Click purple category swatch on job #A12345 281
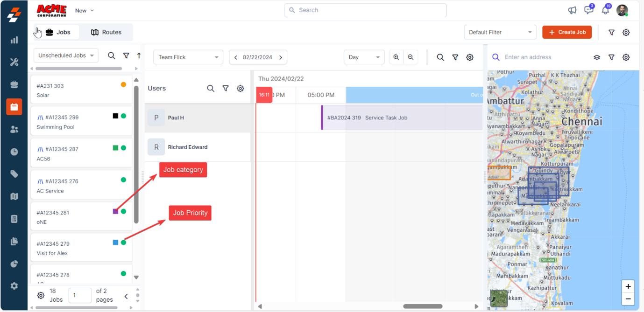 click(115, 211)
